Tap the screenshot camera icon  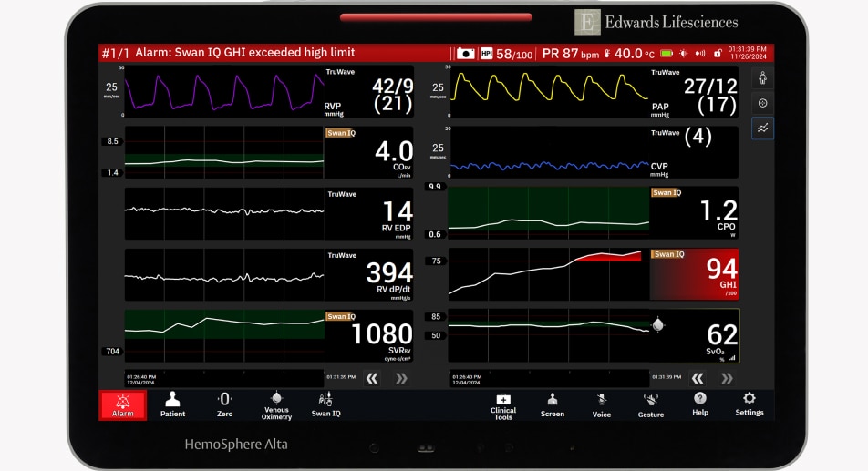(466, 54)
